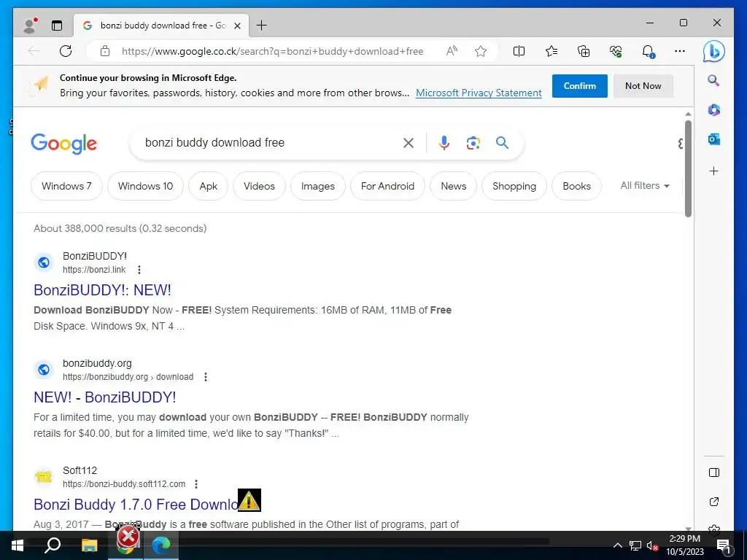Open more options for bonzibuddy.org result
Screen dimensions: 747x560
coord(206,377)
